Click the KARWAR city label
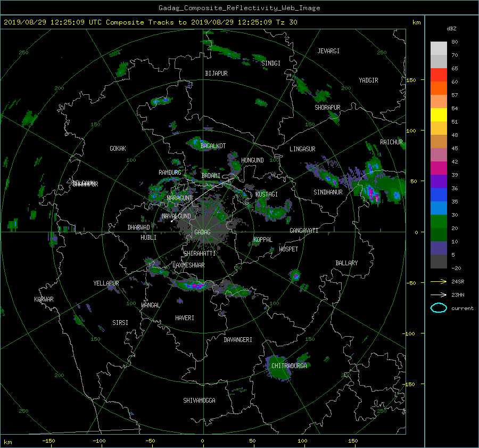This screenshot has width=479, height=448. coord(44,299)
